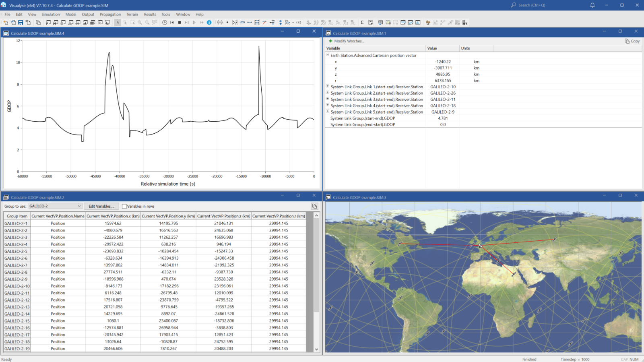The height and width of the screenshot is (362, 644).
Task: Open the Propagation menu
Action: 110,14
